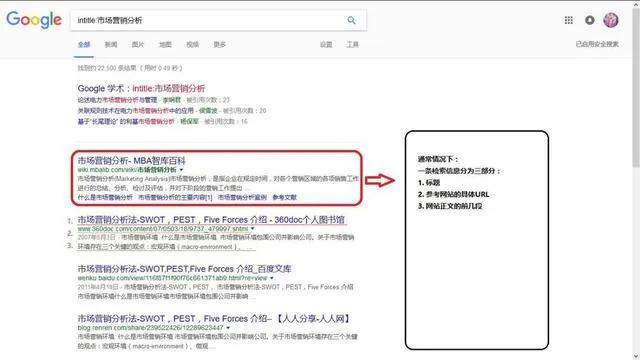640x360 pixels.
Task: Expand dropdown arrow beside wiki.mbalib.com URL
Action: coord(181,170)
